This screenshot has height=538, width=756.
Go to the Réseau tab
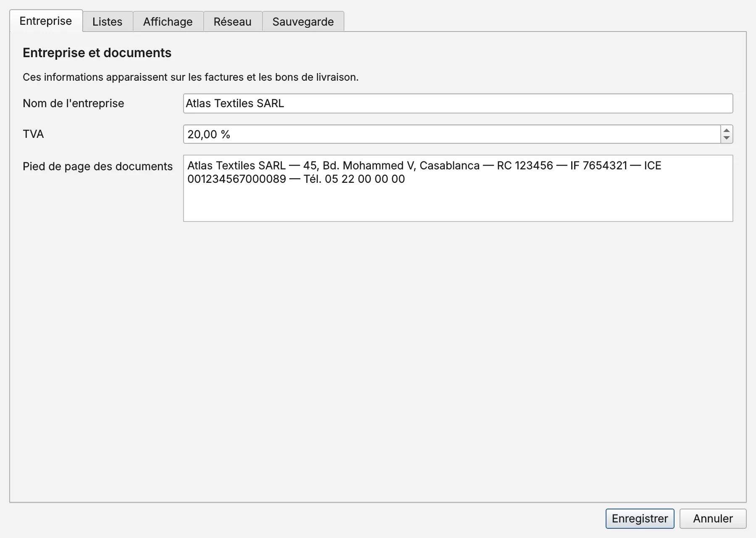pyautogui.click(x=233, y=21)
